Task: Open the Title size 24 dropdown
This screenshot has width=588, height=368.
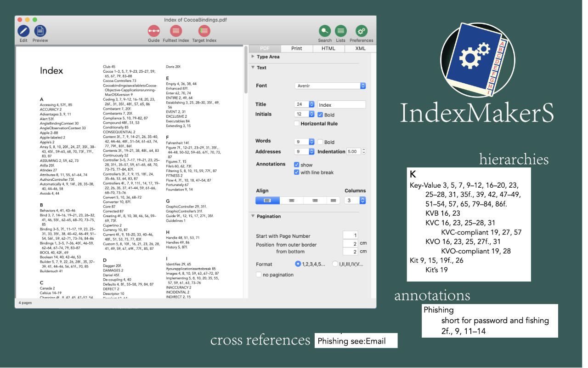Action: (305, 104)
